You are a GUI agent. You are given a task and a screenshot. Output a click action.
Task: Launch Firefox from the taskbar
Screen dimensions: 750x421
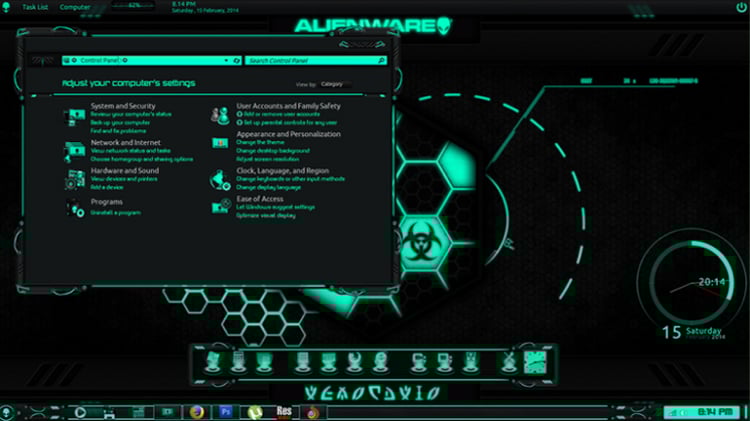(x=197, y=412)
